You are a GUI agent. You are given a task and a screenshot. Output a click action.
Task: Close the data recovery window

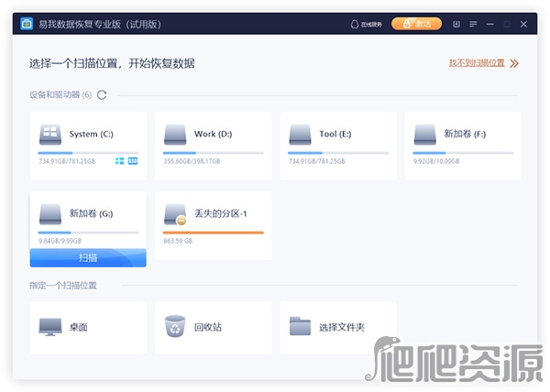(x=523, y=24)
